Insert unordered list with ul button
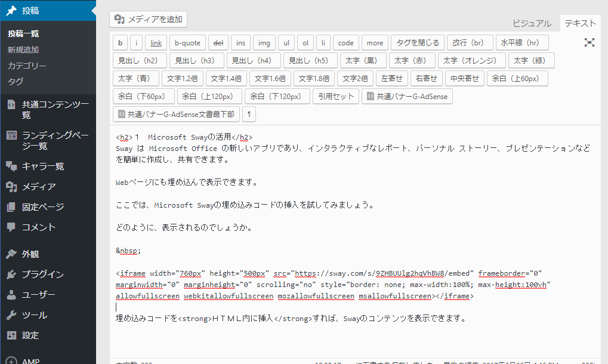The image size is (608, 364). 286,42
